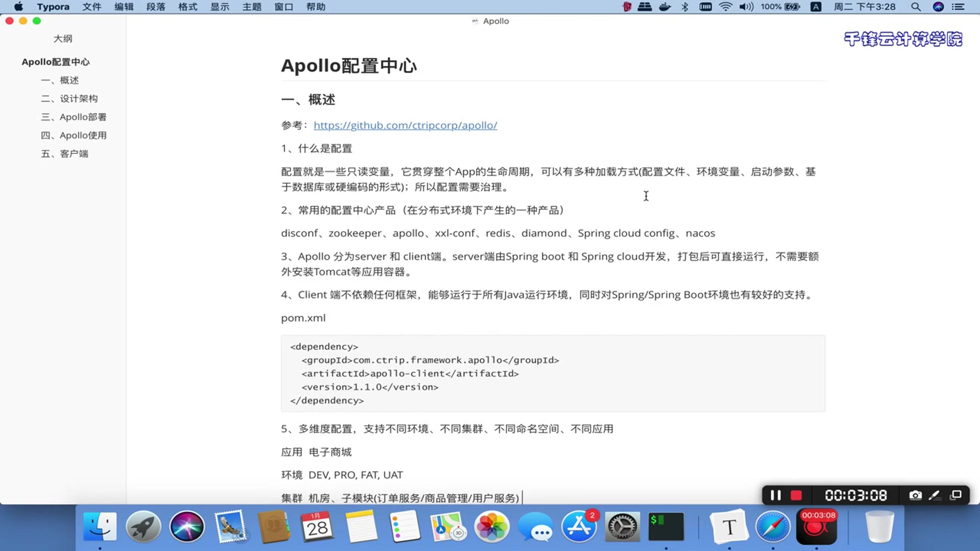
Task: Click the 一、概述 section heading
Action: (308, 99)
